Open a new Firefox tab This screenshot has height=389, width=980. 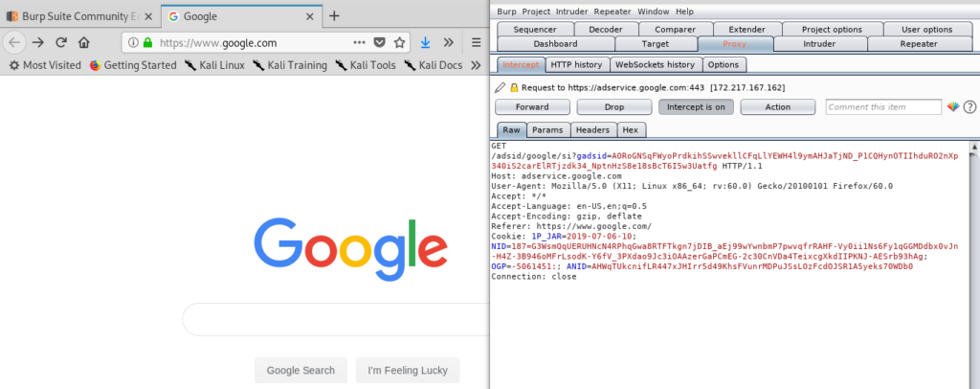pos(334,15)
